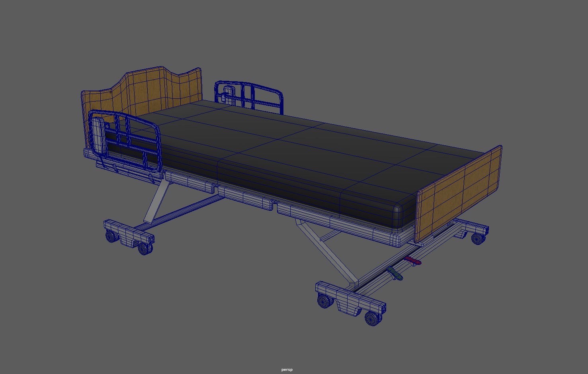This screenshot has height=374, width=588.
Task: Click the "persp" camera label
Action: (287, 370)
